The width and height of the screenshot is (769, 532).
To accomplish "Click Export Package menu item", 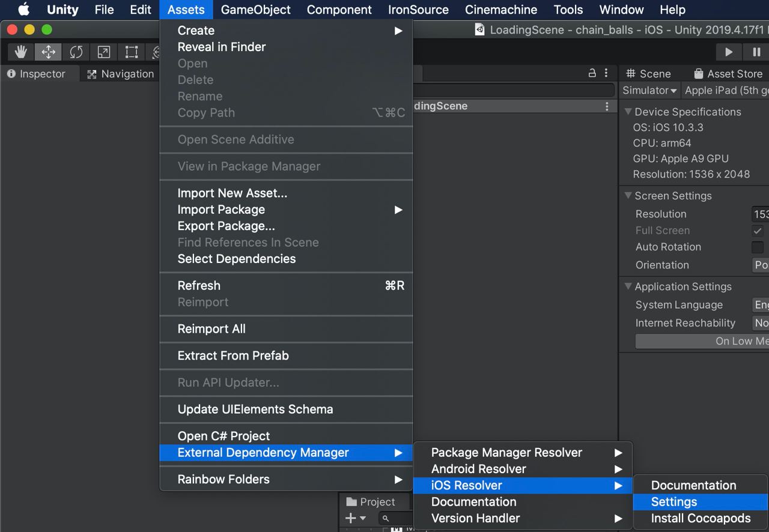I will [286, 226].
